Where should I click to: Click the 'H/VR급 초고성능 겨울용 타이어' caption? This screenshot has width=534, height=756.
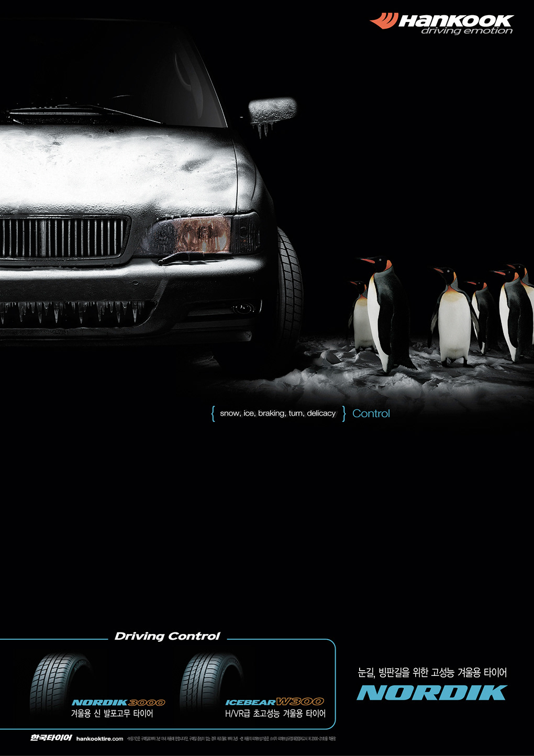pos(275,714)
